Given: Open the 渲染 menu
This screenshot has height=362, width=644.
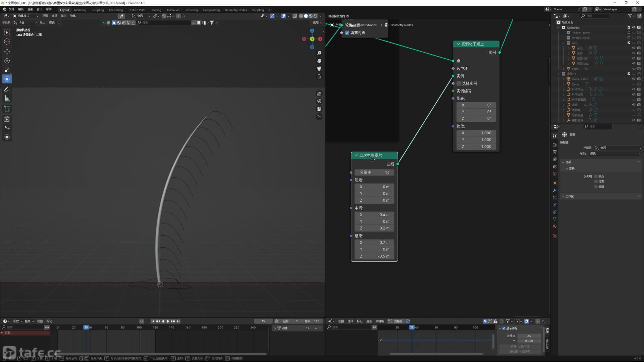Looking at the screenshot, I should (x=30, y=9).
